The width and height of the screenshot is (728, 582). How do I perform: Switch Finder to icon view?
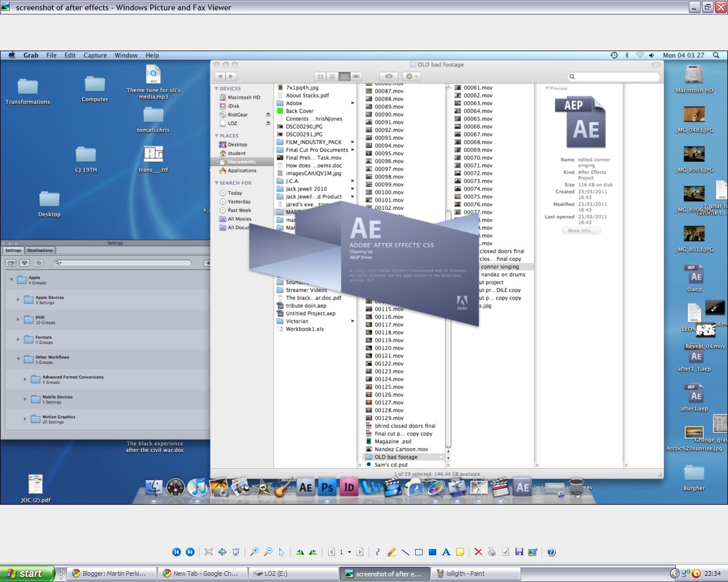pos(320,76)
